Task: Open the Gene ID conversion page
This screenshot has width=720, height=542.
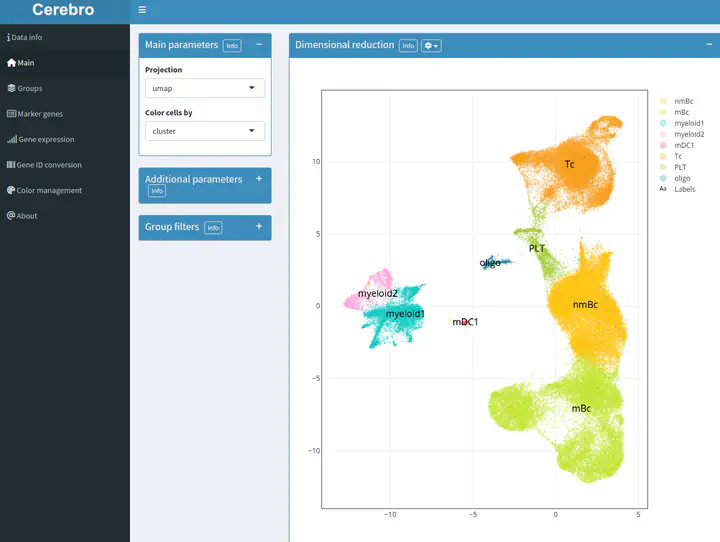Action: 49,165
